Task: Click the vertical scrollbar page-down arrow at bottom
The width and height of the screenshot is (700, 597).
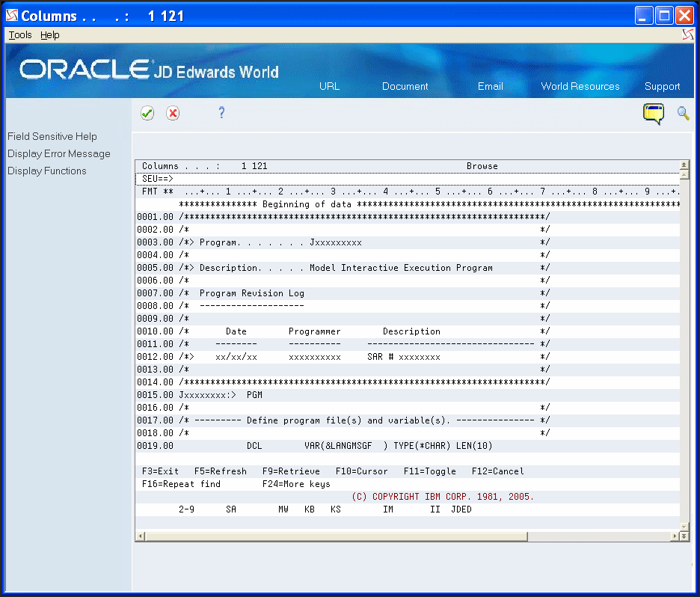Action: [x=684, y=536]
